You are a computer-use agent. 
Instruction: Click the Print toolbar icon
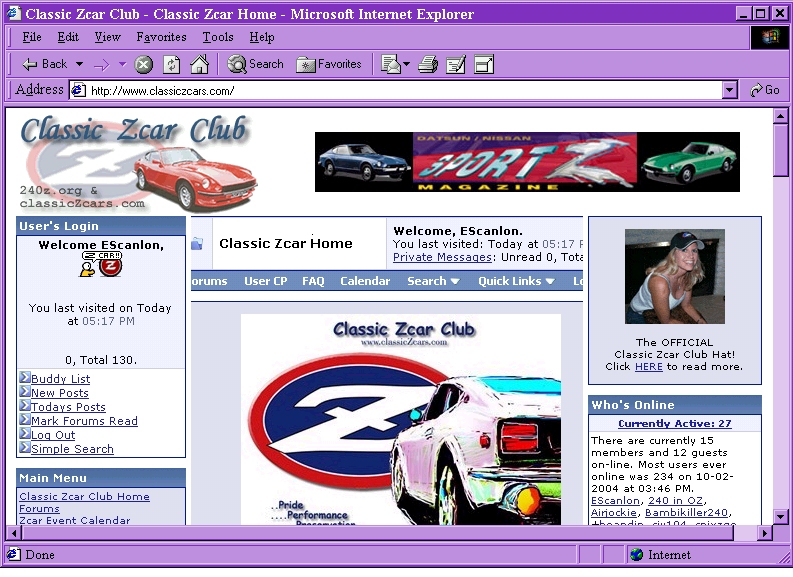pos(428,64)
